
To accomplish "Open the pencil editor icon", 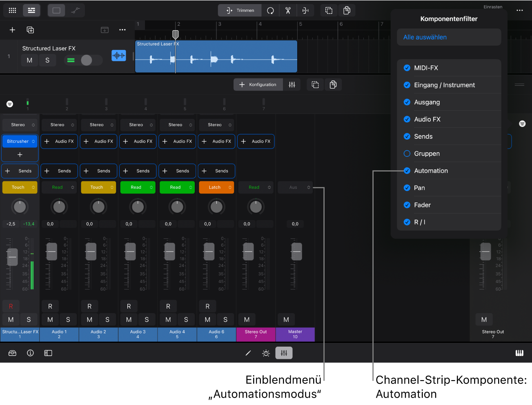I will coord(248,353).
